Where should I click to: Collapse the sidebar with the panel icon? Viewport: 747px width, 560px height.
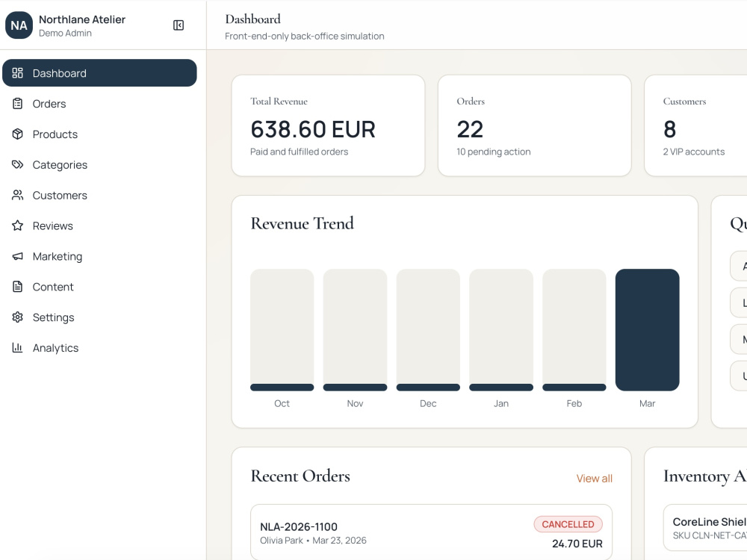179,25
